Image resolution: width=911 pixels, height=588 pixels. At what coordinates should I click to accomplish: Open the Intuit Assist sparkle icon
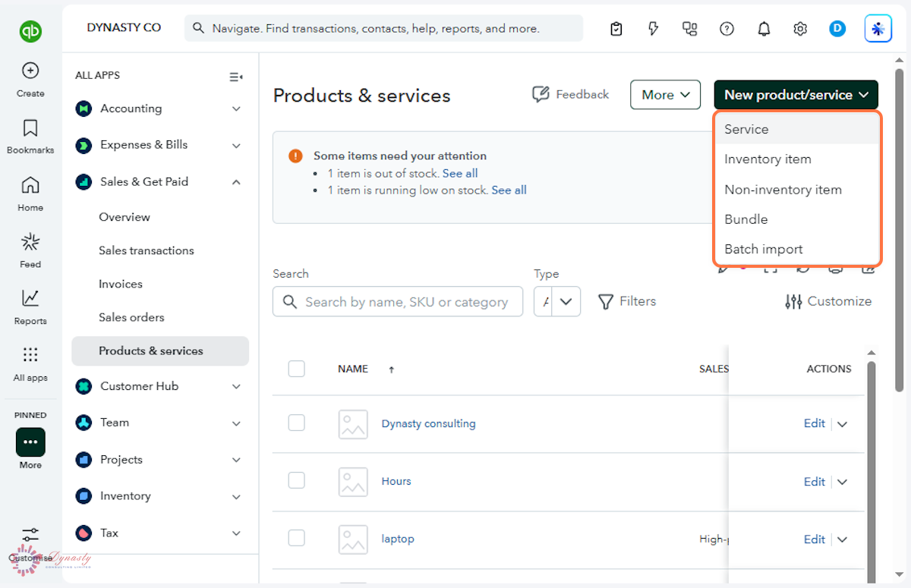click(878, 29)
